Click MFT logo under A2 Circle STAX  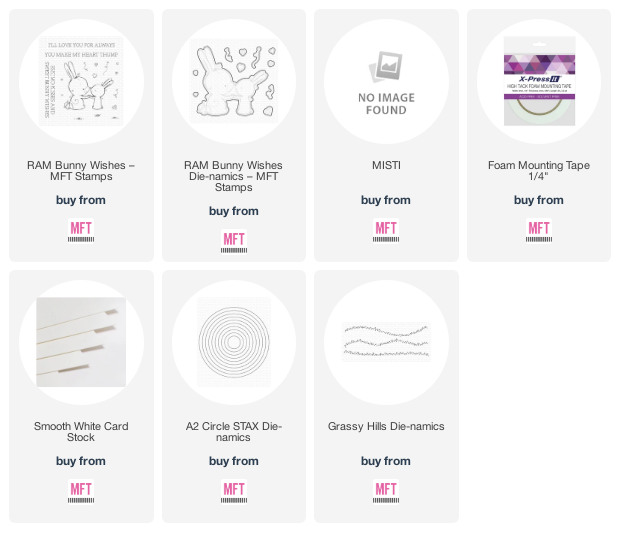[234, 492]
